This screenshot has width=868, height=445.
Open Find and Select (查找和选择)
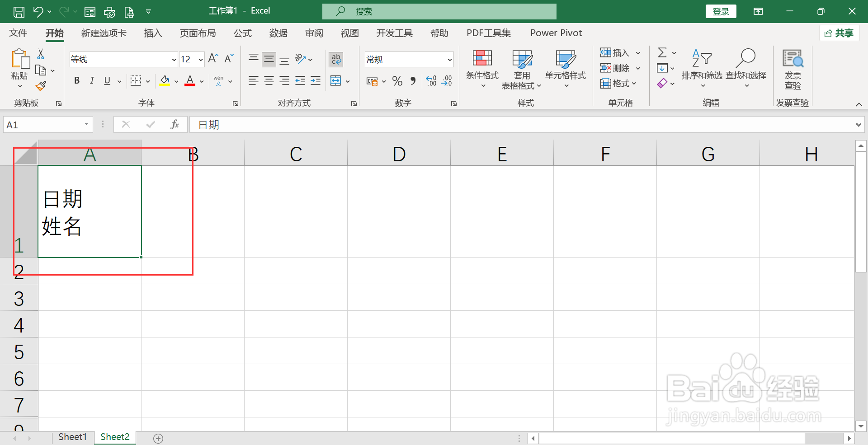746,69
